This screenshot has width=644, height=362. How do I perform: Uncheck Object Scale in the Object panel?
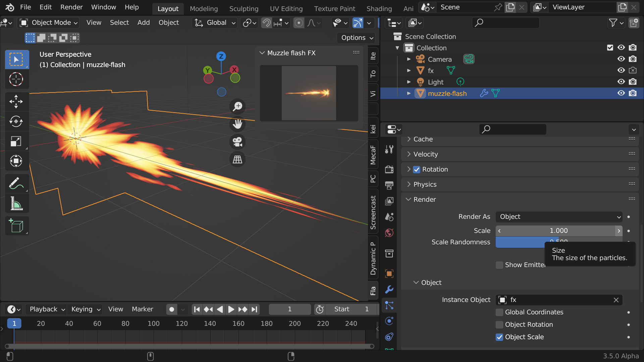pos(499,337)
